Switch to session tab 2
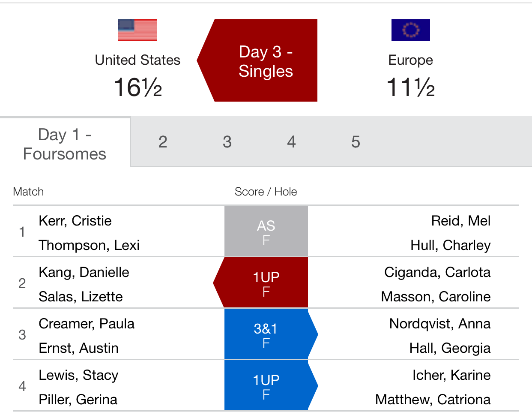The width and height of the screenshot is (532, 418). tap(163, 142)
